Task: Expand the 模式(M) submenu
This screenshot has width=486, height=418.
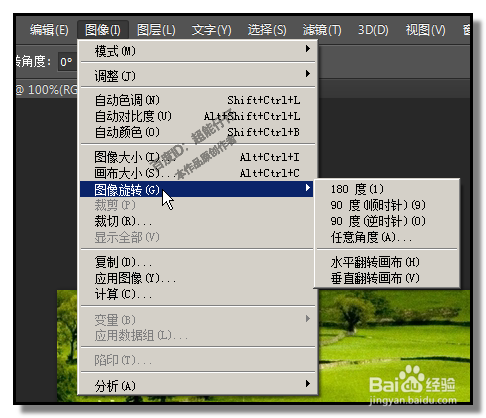Action: (197, 51)
